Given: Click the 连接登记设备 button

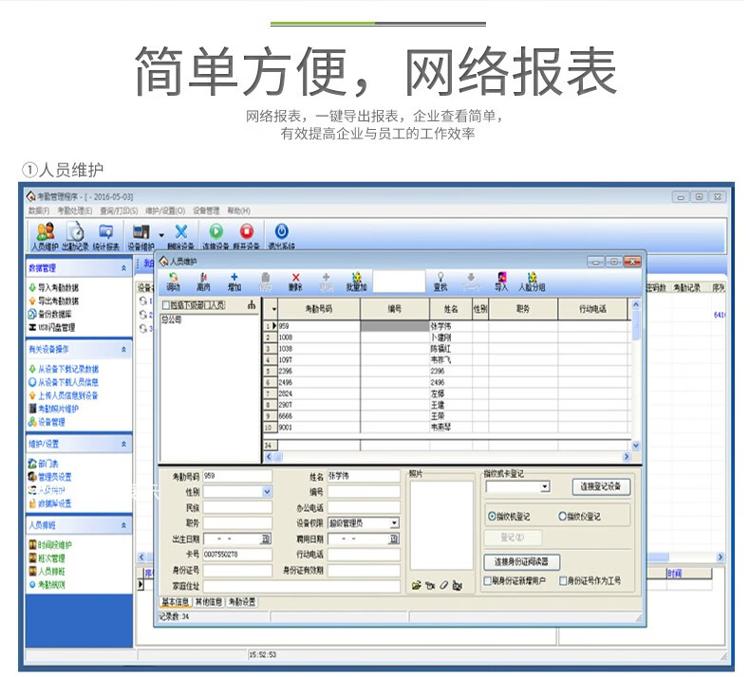Looking at the screenshot, I should [x=601, y=487].
